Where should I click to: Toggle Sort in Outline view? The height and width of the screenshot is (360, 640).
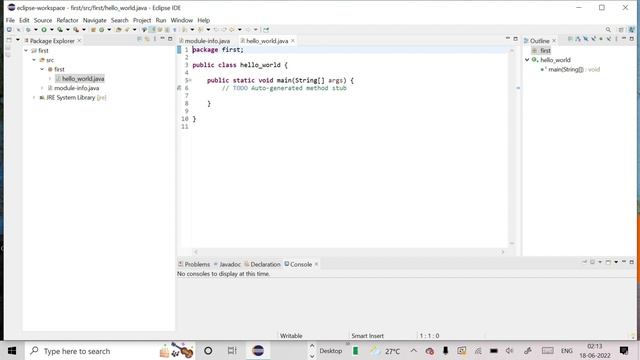(578, 39)
